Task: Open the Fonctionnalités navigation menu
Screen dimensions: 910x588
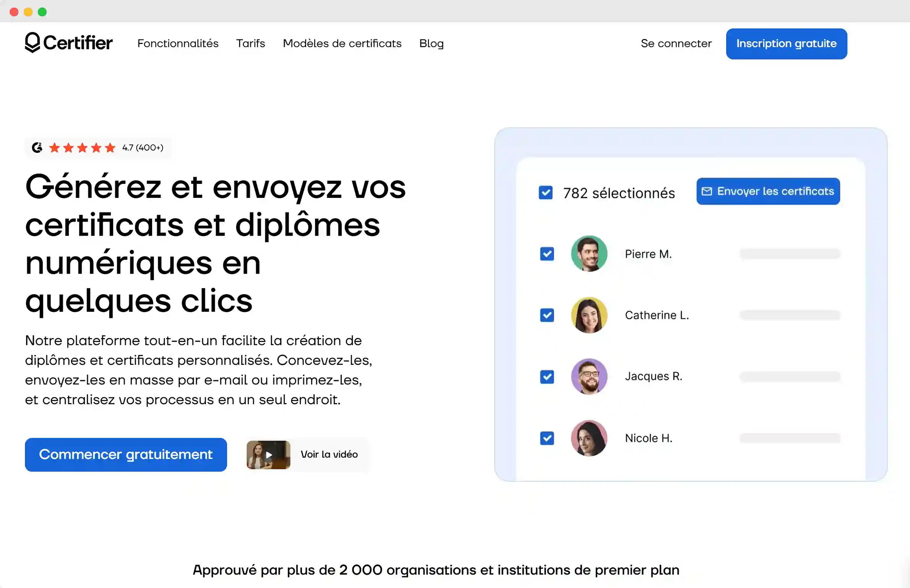Action: (178, 44)
